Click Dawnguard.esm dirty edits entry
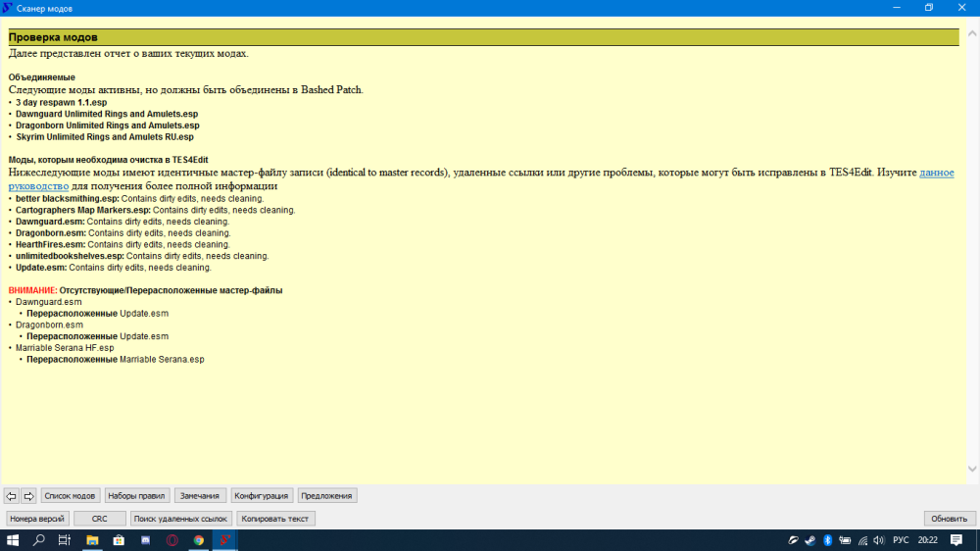This screenshot has height=551, width=980. point(122,222)
